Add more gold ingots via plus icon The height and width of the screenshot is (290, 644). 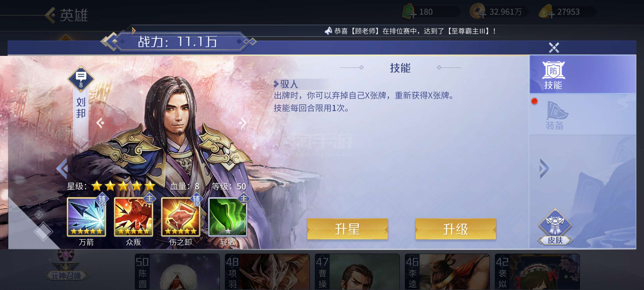[551, 14]
